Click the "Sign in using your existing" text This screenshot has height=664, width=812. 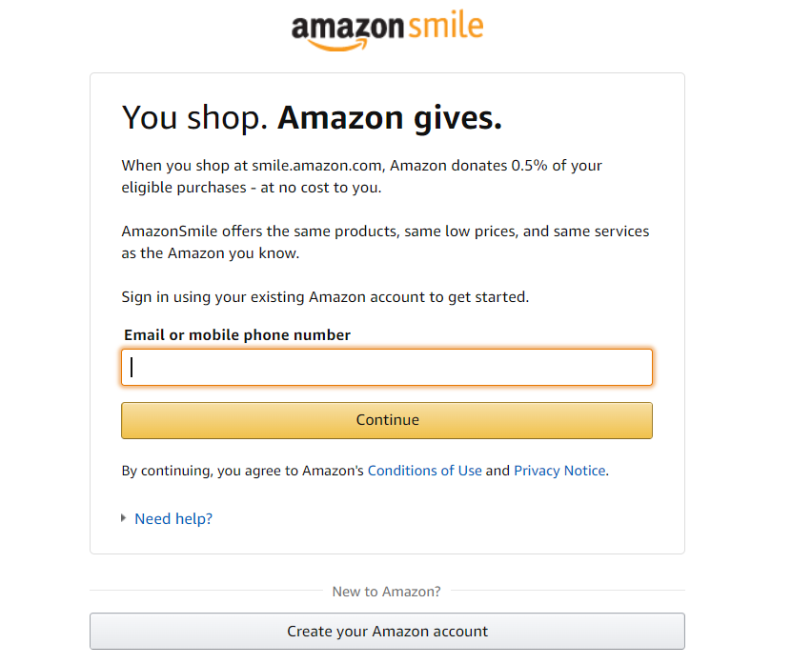325,297
